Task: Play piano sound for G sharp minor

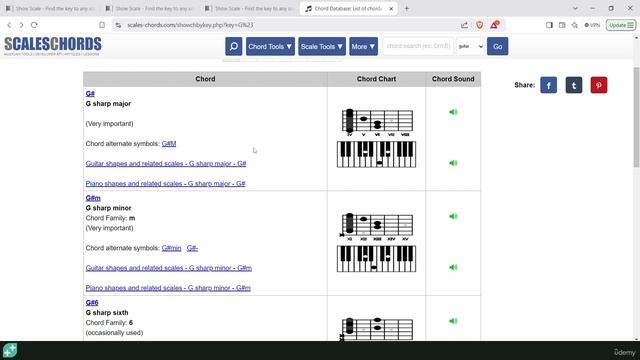Action: pos(453,267)
